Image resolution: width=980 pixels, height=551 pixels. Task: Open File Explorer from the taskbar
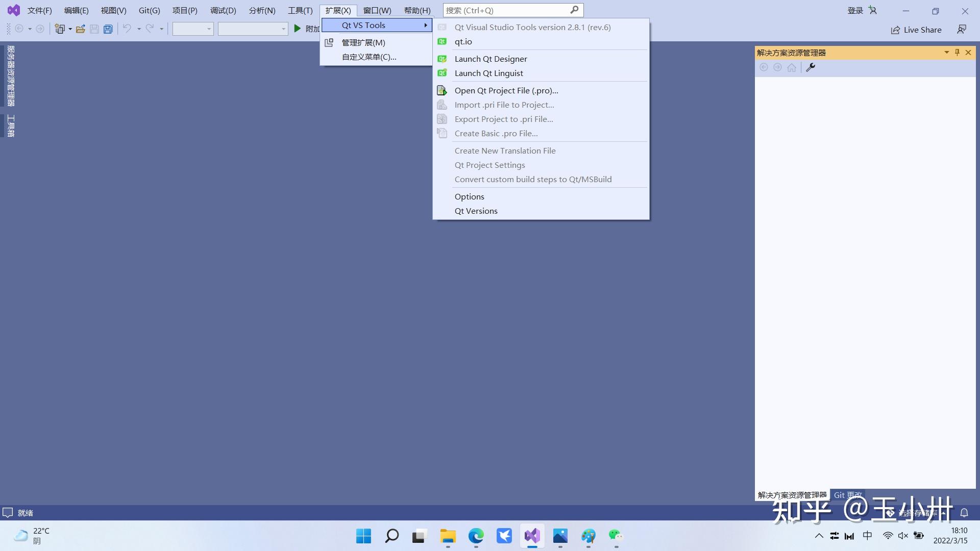click(448, 536)
